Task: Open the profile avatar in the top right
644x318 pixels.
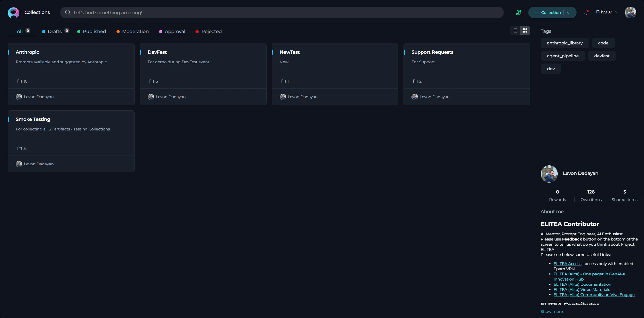Action: point(631,12)
